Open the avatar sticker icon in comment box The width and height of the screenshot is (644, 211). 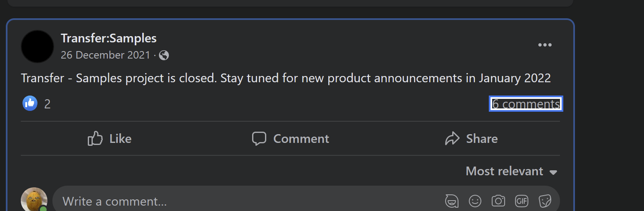pos(452,201)
